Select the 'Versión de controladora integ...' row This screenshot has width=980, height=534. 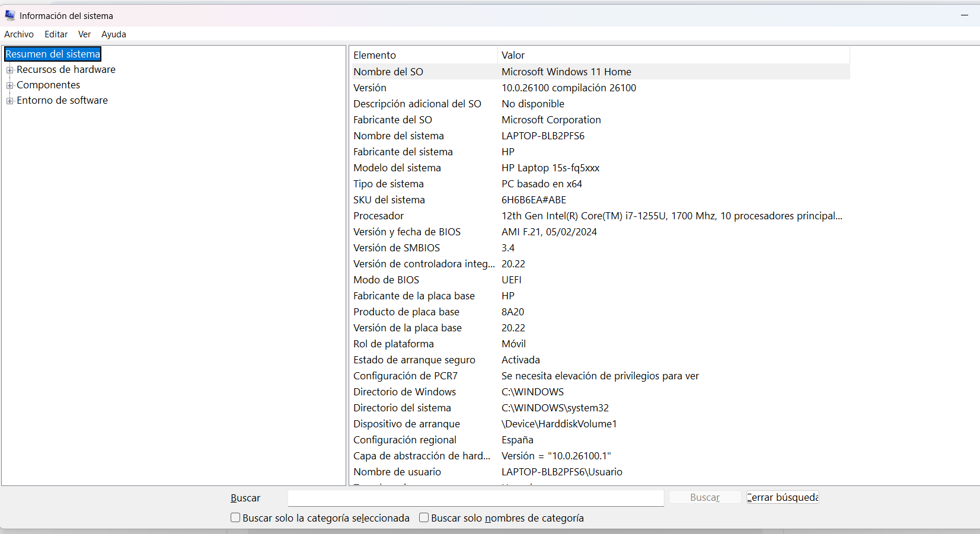pyautogui.click(x=601, y=264)
